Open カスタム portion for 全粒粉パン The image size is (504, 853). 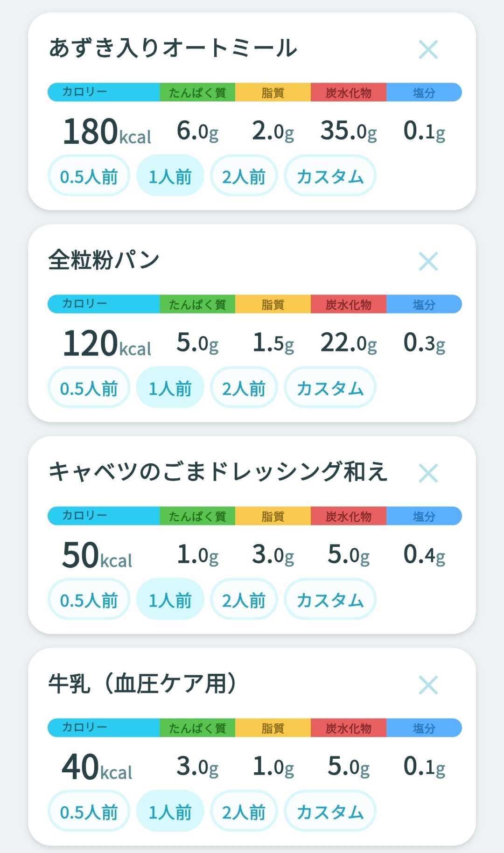pos(330,387)
